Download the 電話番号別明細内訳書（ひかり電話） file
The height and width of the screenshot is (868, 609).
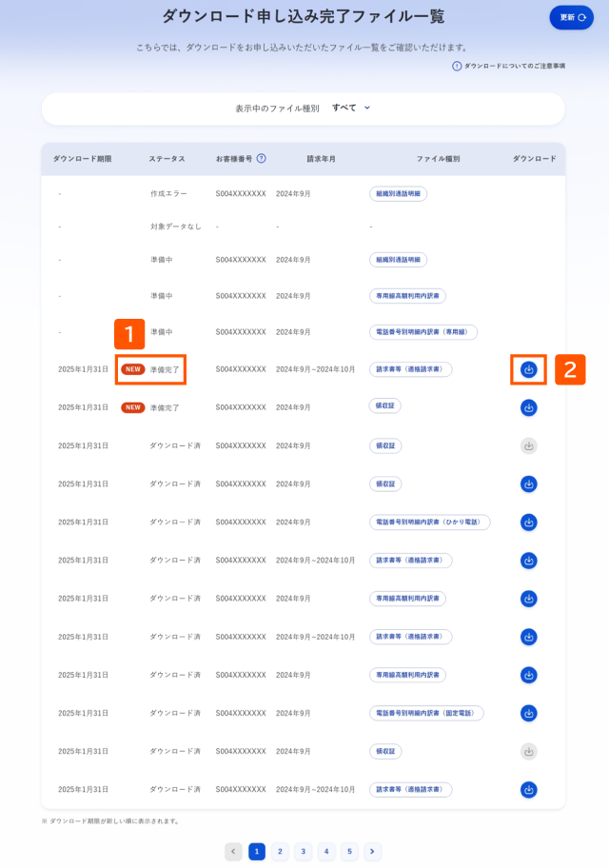tap(529, 522)
